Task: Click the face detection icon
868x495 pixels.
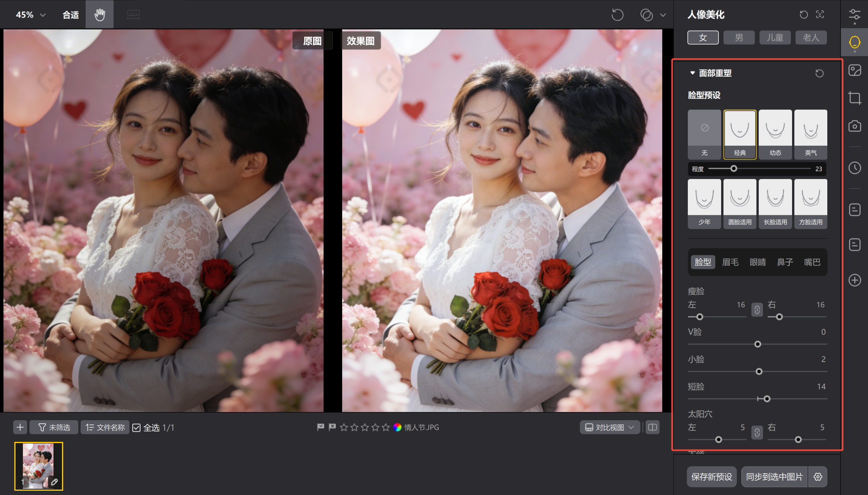Action: (820, 15)
